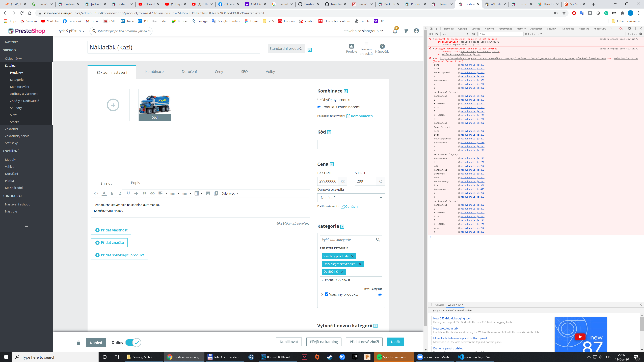Apply bold formatting in summary editor
Viewport: 644px width, 362px height.
[112, 193]
